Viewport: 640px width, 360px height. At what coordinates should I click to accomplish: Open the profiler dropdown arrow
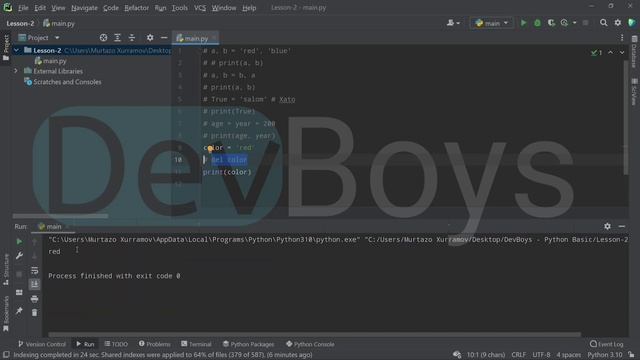tap(574, 23)
